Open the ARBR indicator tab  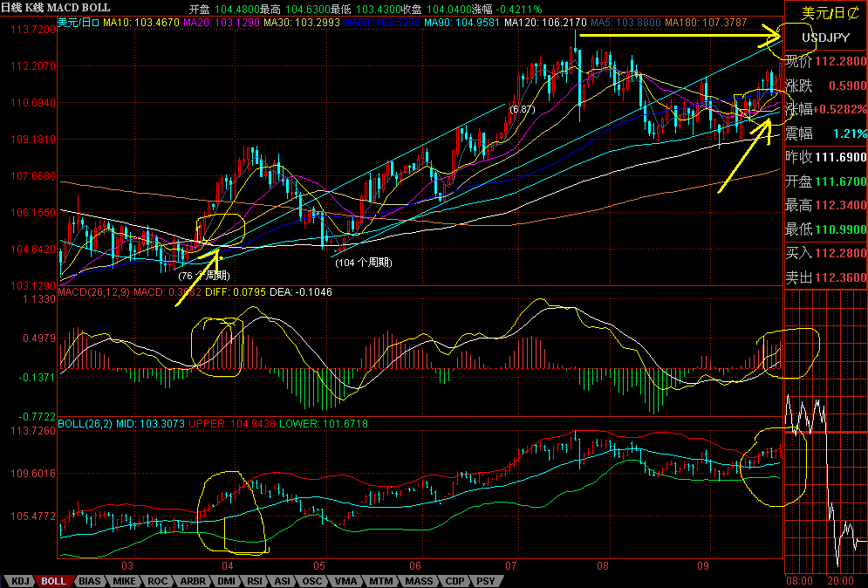pos(193,581)
